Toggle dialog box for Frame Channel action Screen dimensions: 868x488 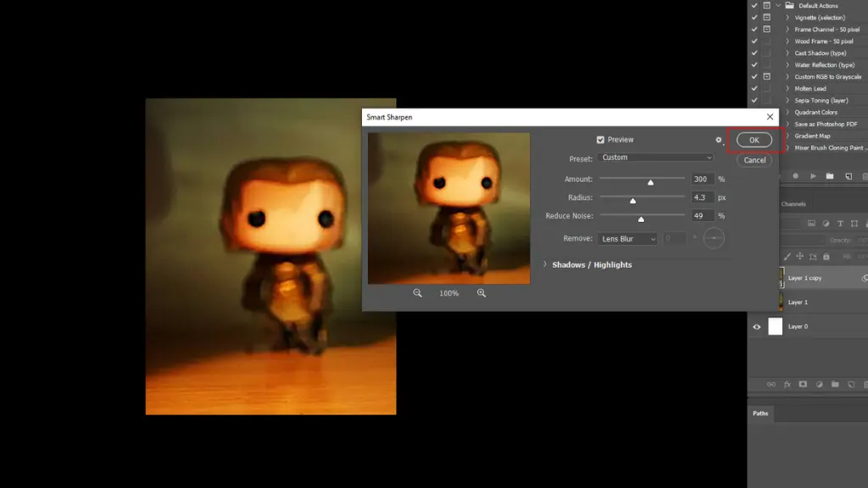(x=766, y=30)
